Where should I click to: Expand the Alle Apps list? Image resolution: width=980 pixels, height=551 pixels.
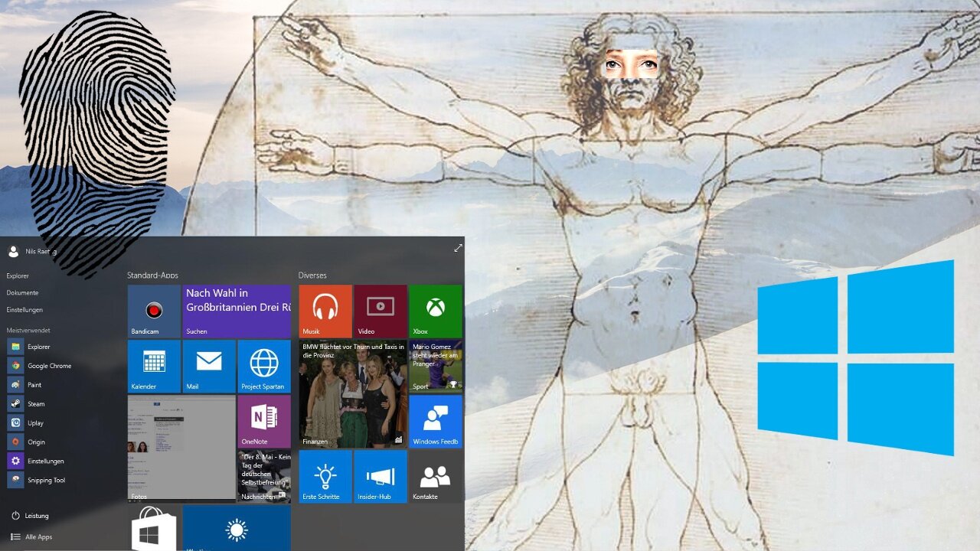(38, 537)
